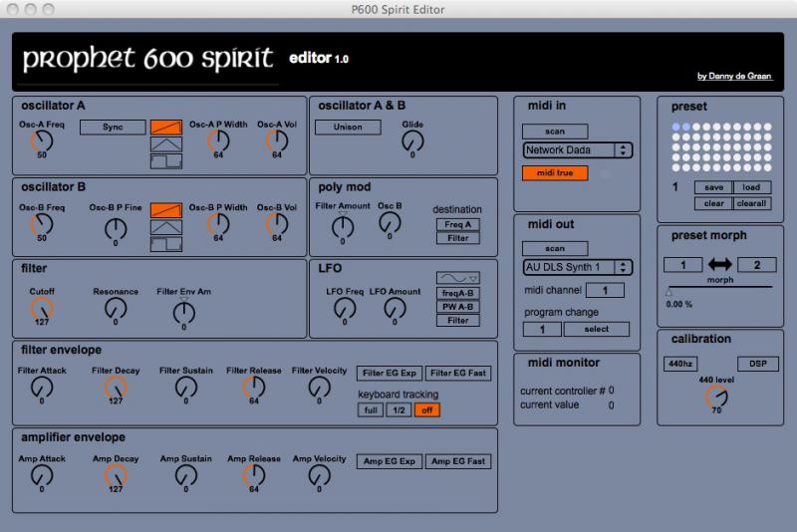Viewport: 797px width, 532px height.
Task: Toggle Amp EG Fast
Action: (458, 461)
